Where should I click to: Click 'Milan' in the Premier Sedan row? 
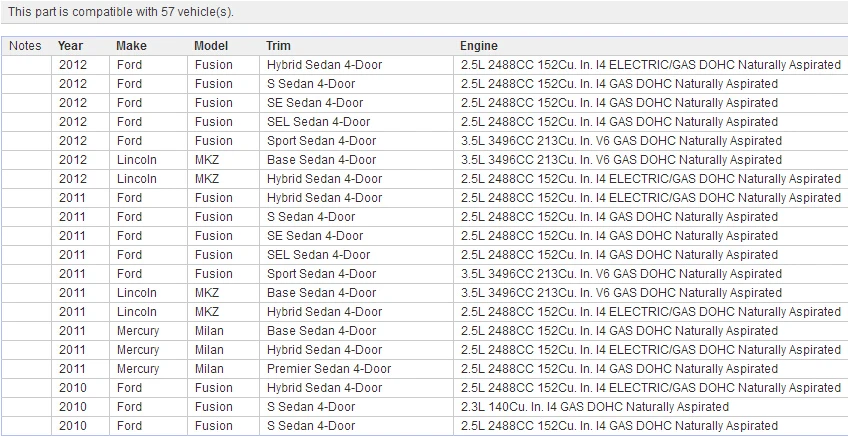(209, 369)
